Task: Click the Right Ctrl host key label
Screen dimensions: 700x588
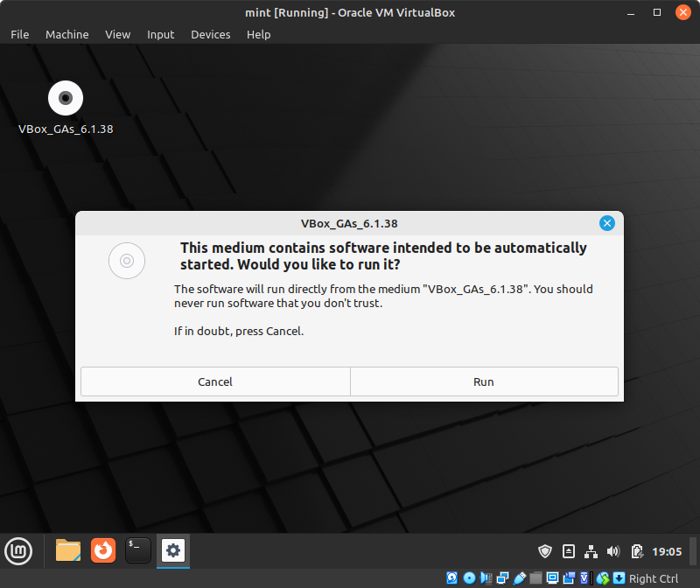Action: pos(654,578)
